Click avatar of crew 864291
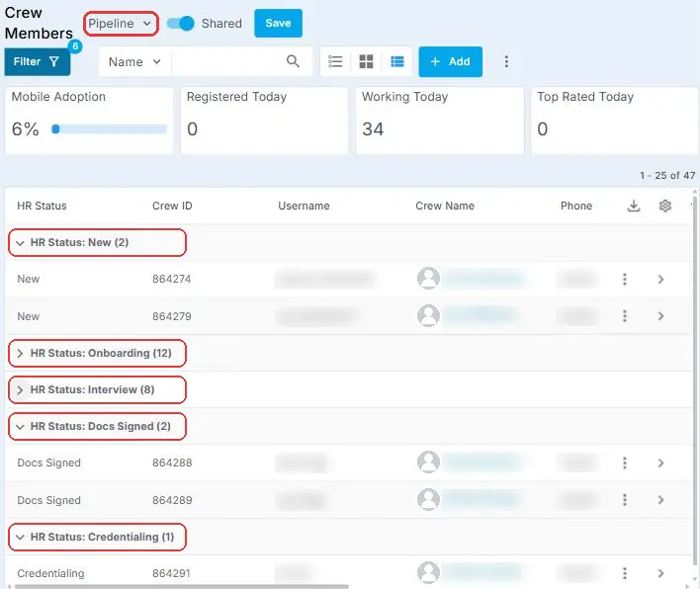Screen dimensions: 700x589 (x=428, y=572)
